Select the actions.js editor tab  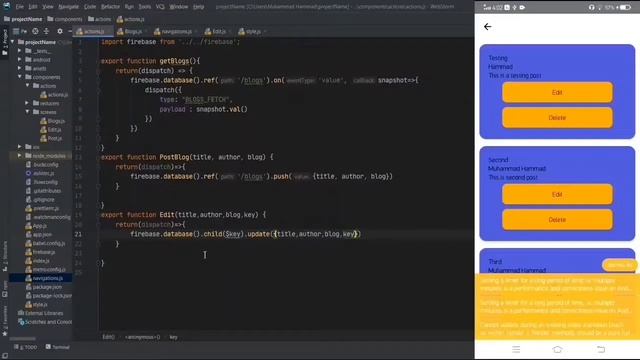pos(93,31)
